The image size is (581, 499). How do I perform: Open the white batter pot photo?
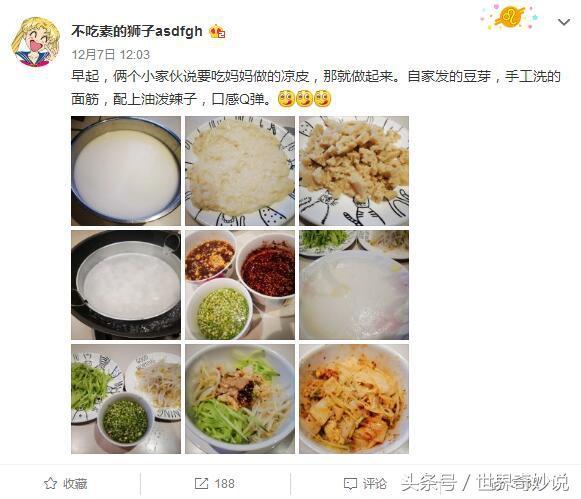(126, 171)
